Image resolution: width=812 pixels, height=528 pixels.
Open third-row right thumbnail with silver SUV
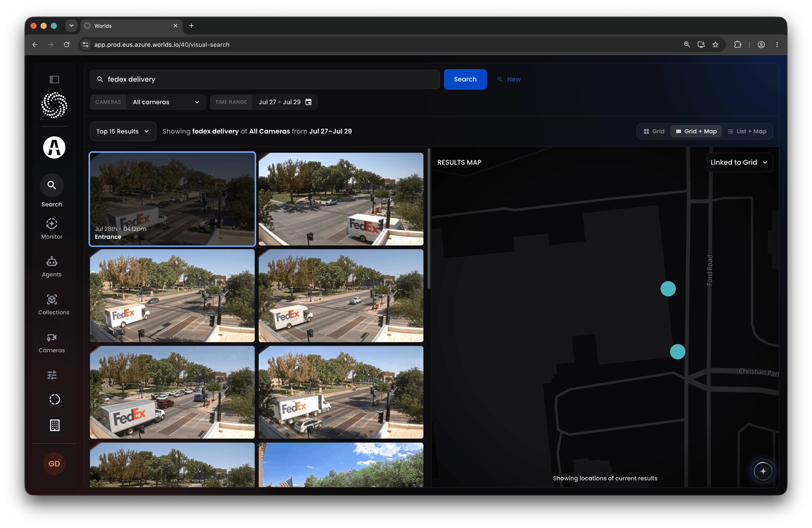(341, 392)
